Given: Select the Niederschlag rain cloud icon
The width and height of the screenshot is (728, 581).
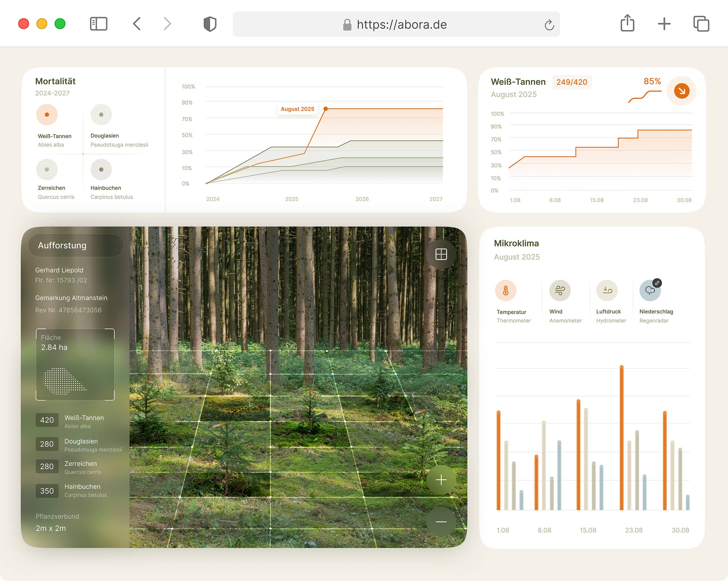Looking at the screenshot, I should tap(650, 290).
